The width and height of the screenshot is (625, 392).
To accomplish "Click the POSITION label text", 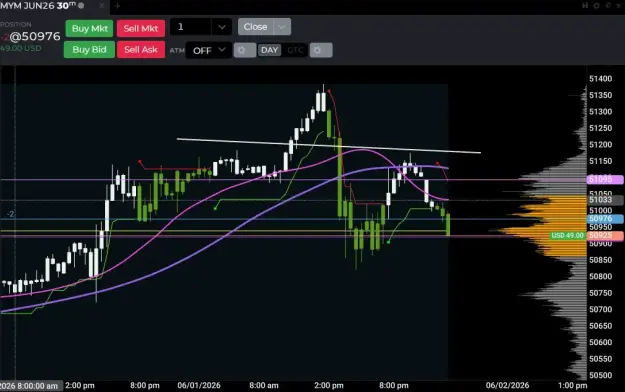I will coord(16,24).
